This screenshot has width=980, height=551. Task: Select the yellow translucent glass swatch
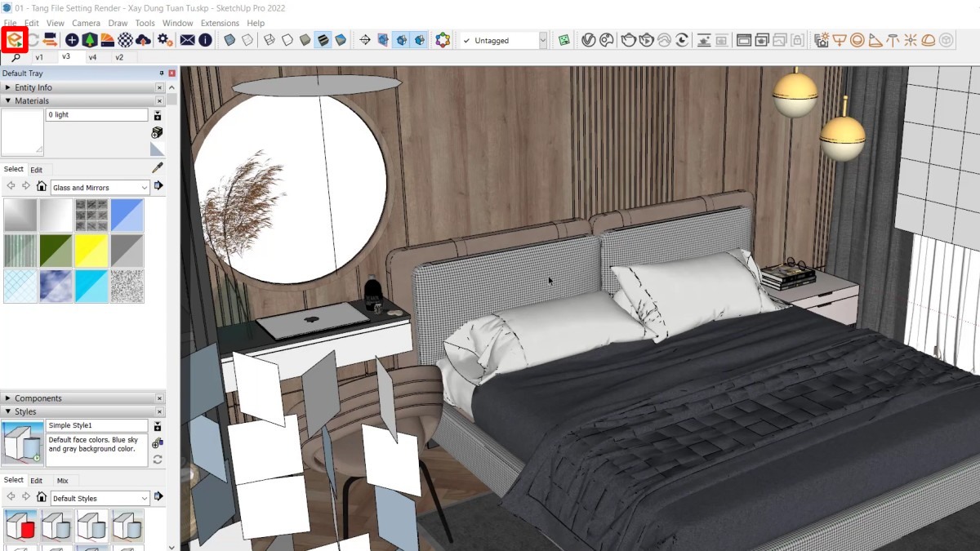[x=91, y=251]
